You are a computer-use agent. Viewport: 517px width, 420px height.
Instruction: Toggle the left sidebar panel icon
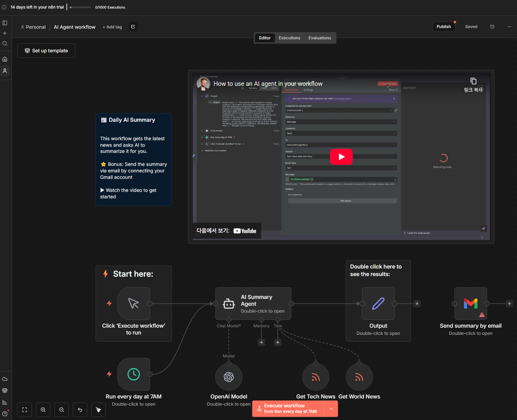pyautogui.click(x=5, y=23)
